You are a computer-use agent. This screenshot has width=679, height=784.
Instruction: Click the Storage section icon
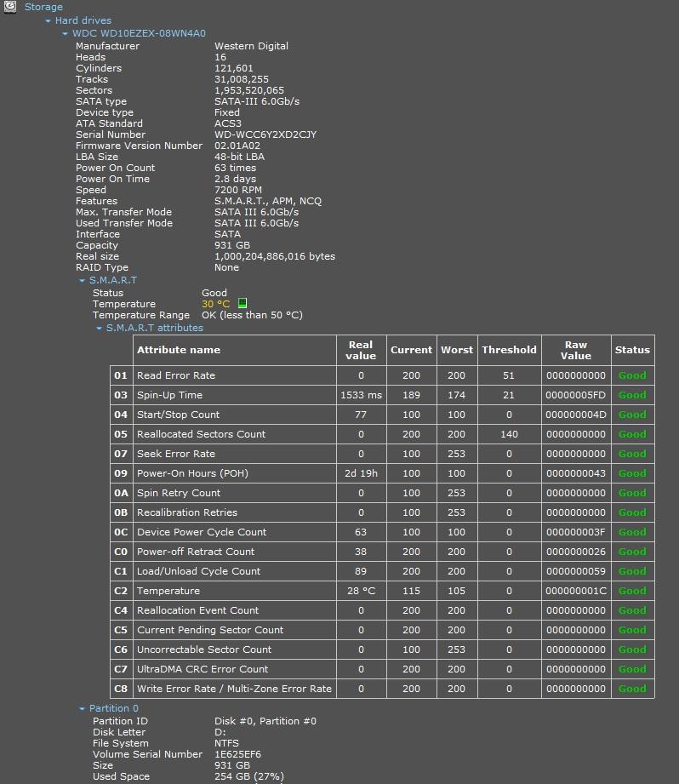tap(10, 7)
